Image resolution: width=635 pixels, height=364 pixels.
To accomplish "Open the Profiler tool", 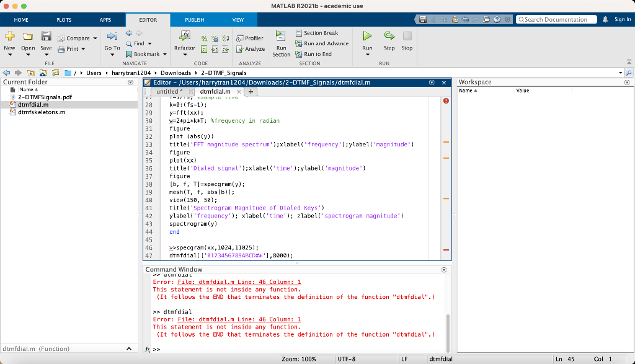I will 249,38.
